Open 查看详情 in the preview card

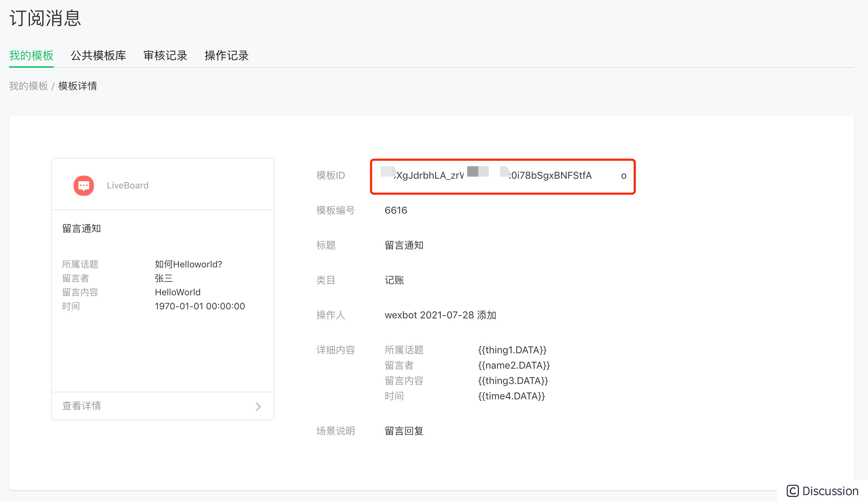[x=81, y=406]
